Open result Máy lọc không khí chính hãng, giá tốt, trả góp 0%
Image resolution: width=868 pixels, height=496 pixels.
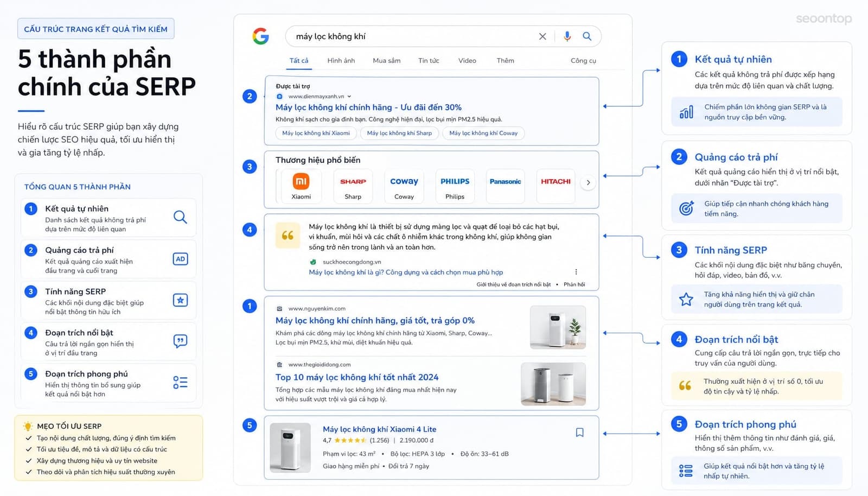click(x=375, y=321)
